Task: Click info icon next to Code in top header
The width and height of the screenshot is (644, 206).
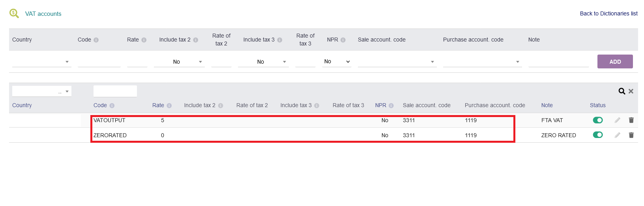Action: [96, 40]
